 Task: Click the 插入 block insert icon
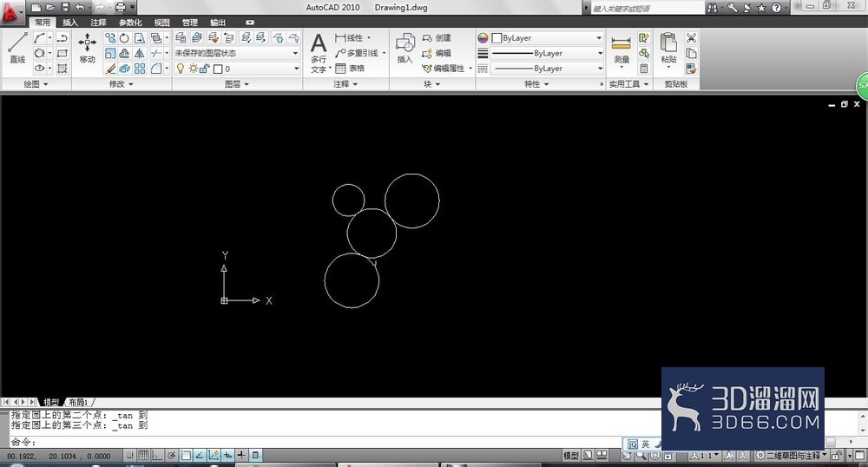pos(405,48)
